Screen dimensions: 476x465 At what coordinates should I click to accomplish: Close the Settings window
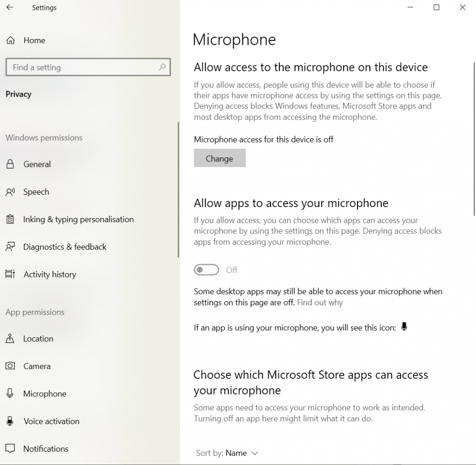click(462, 7)
